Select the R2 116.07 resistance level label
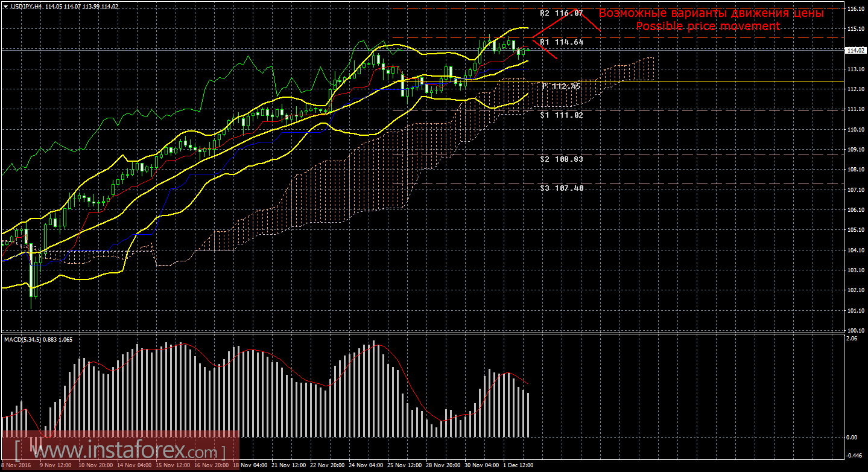 [x=561, y=13]
